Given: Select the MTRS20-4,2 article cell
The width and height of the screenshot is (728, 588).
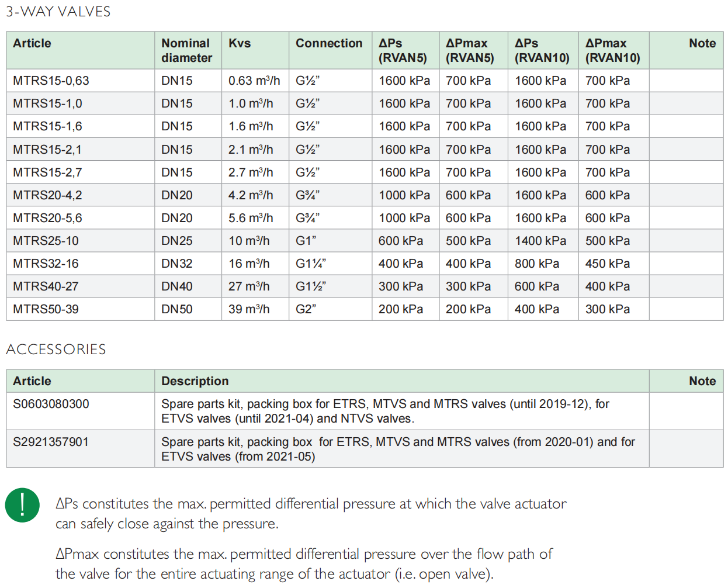Looking at the screenshot, I should (x=47, y=195).
